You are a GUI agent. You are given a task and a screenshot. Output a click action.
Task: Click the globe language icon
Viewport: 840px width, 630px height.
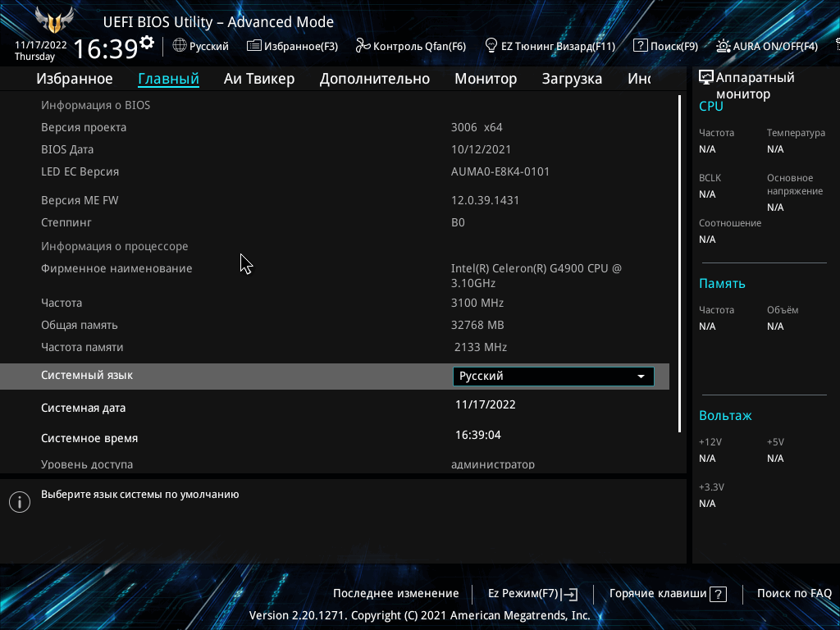[180, 46]
